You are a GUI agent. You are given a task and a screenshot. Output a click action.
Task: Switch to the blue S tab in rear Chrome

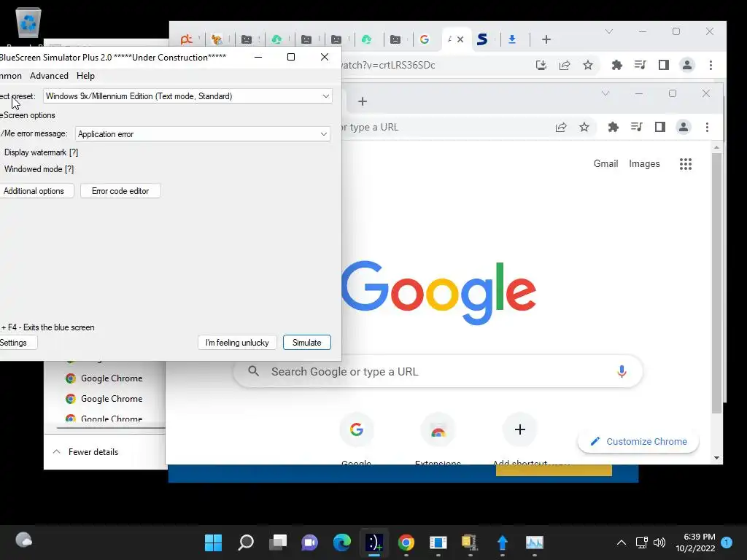point(482,39)
